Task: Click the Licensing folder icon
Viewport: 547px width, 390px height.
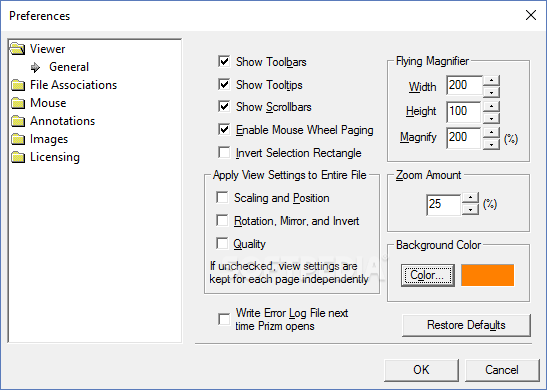Action: 18,157
